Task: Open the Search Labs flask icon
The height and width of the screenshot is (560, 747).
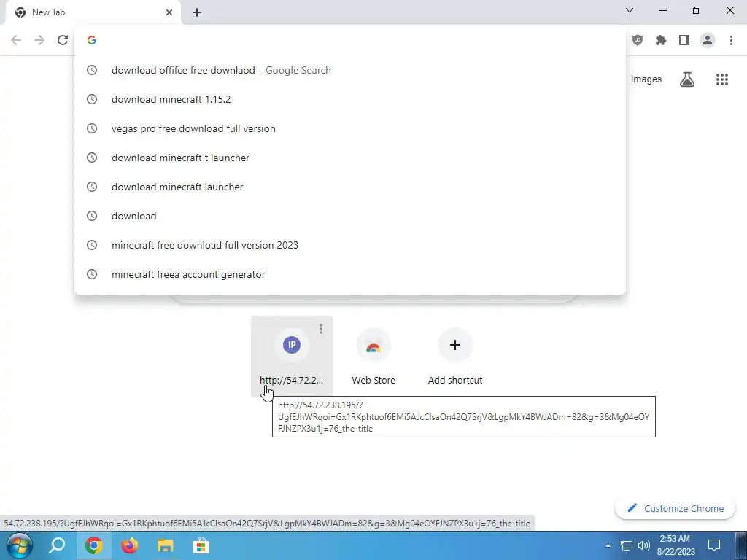Action: click(x=687, y=79)
